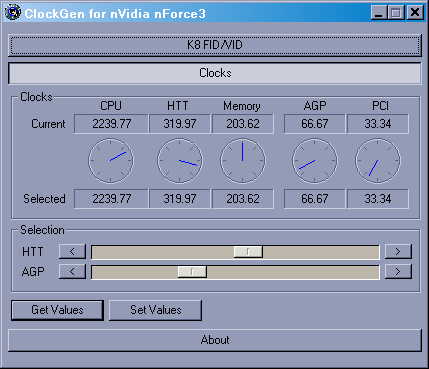Click the Selected row label
The width and height of the screenshot is (429, 369).
click(44, 199)
